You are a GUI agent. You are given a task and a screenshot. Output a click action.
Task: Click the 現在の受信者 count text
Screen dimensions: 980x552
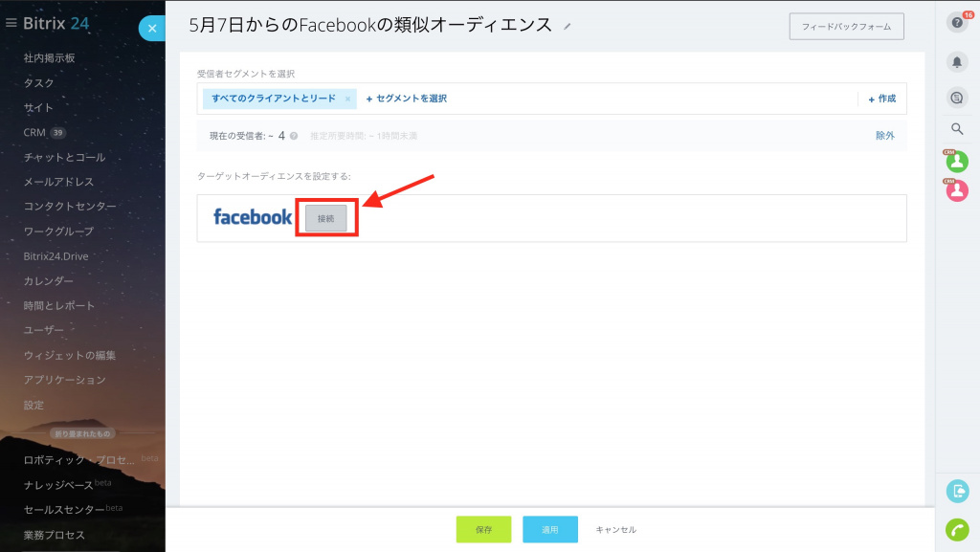point(247,136)
